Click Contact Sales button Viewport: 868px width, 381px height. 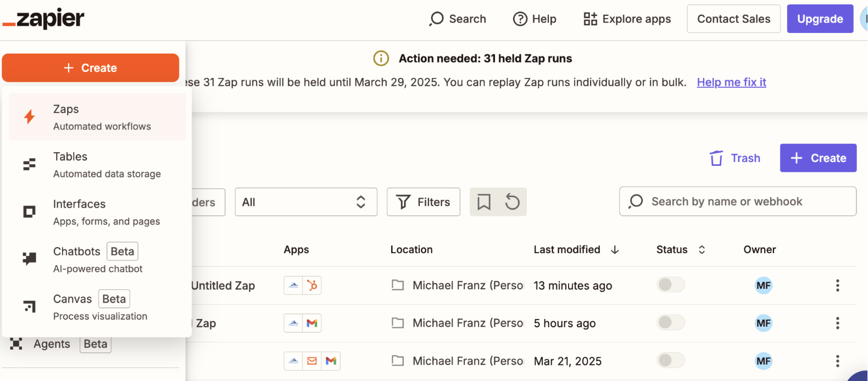coord(733,19)
